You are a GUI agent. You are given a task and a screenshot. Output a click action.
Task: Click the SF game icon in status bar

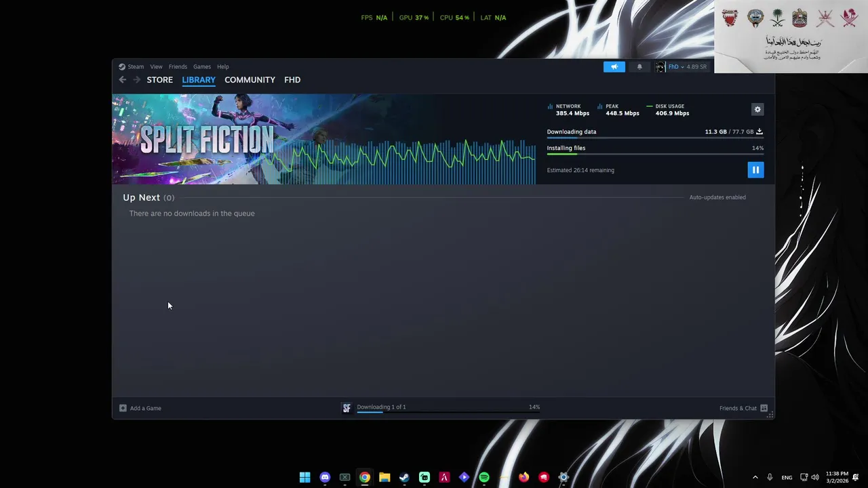point(347,408)
